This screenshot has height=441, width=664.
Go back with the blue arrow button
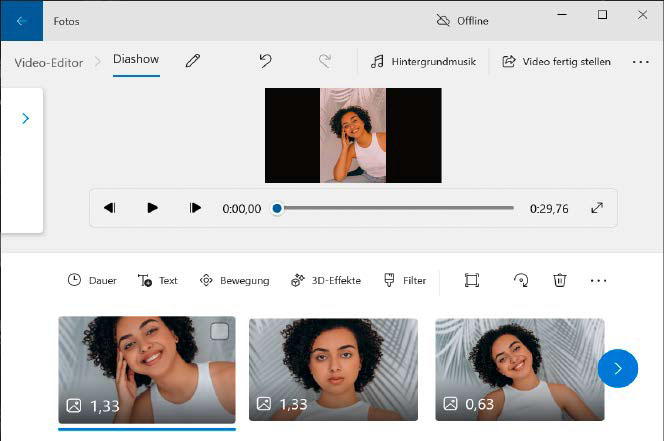pyautogui.click(x=21, y=21)
